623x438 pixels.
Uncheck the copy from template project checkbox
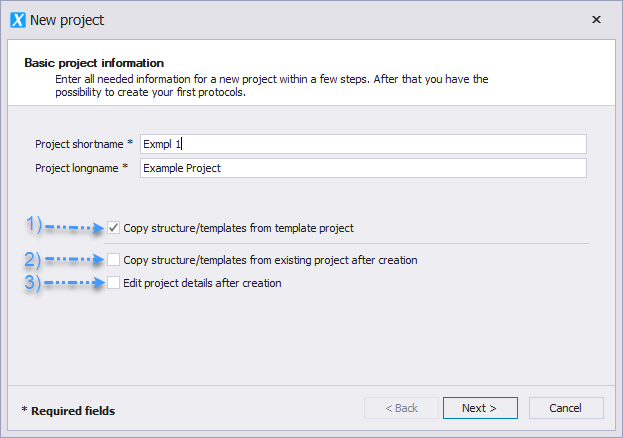point(114,228)
